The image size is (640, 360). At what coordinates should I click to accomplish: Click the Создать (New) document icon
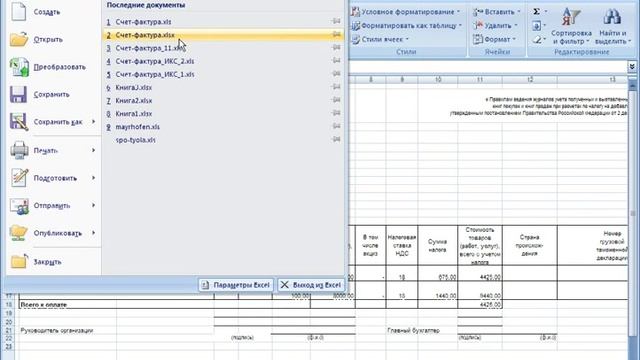tap(19, 11)
